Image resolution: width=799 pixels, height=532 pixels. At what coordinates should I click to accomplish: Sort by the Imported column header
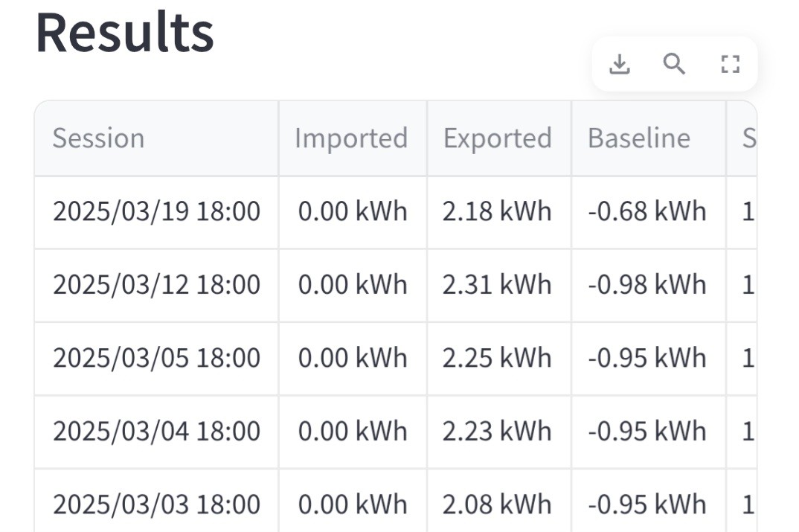[353, 138]
